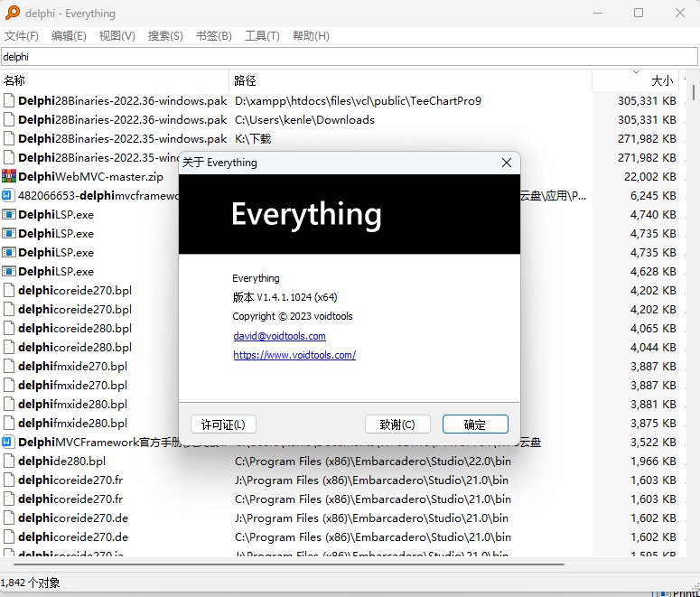
Task: Select delphicoreide280.bpl with size 4,065 KB
Action: tap(75, 328)
